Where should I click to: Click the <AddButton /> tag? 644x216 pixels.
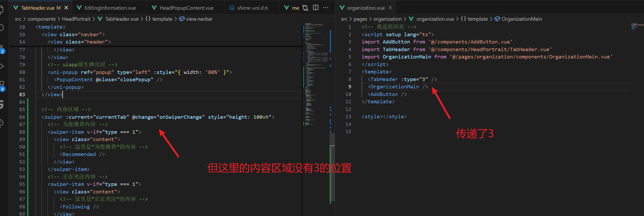[387, 94]
